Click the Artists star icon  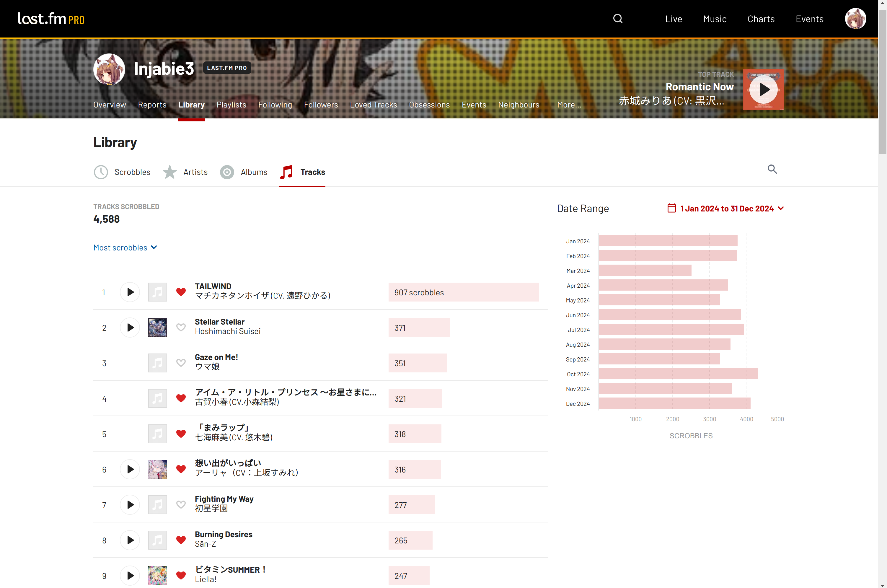tap(170, 172)
